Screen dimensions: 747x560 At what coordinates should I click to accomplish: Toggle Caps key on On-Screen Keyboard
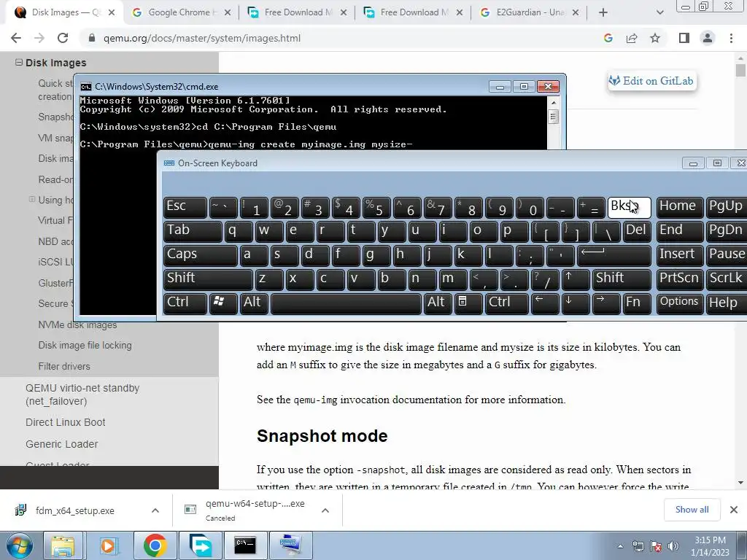point(200,255)
